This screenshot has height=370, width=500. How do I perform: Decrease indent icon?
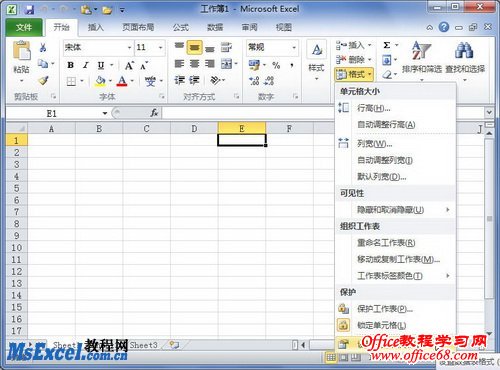pyautogui.click(x=180, y=80)
